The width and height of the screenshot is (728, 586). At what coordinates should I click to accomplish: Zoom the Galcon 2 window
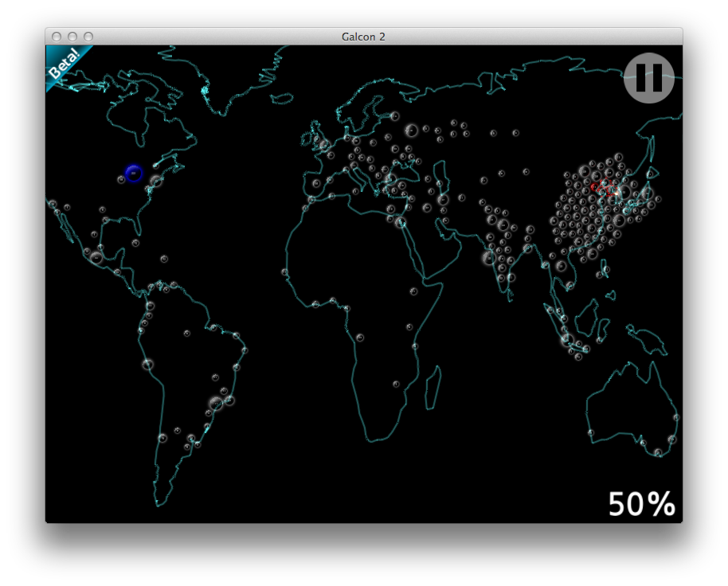[88, 37]
